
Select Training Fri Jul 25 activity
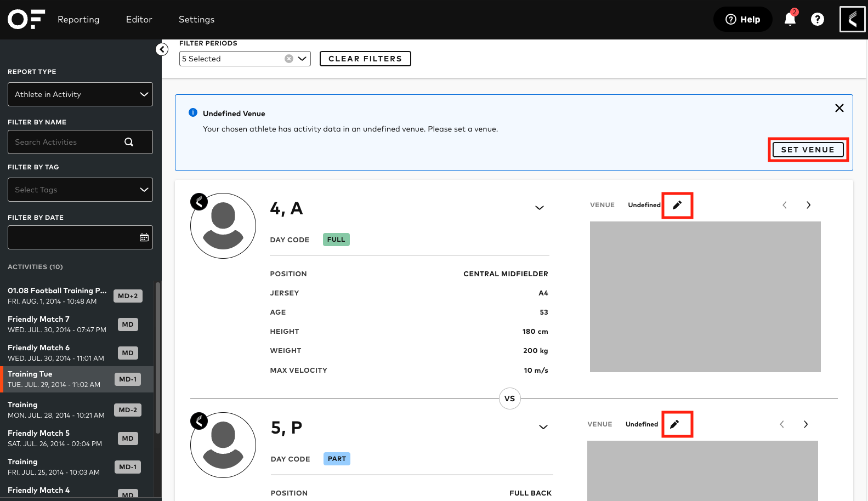coord(77,467)
